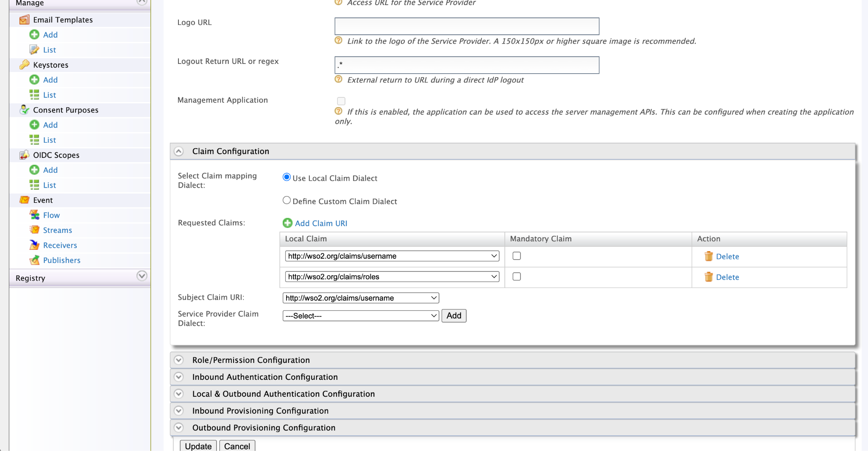Click the trash icon for the username claim row
The image size is (868, 451).
(709, 256)
